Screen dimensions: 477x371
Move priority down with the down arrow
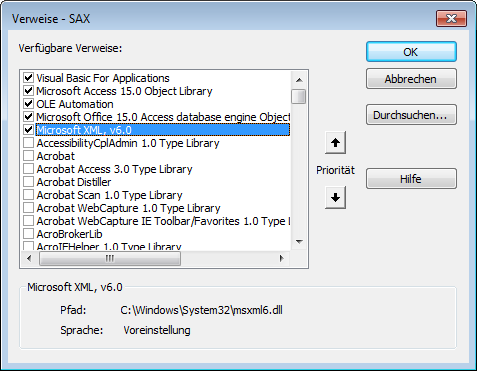pos(335,197)
